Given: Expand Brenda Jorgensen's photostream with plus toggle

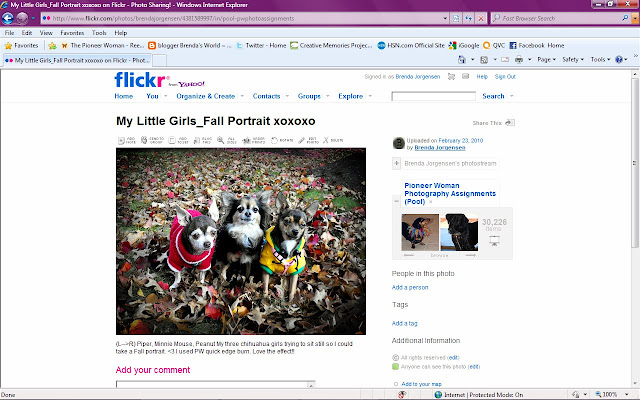Looking at the screenshot, I should pyautogui.click(x=396, y=163).
